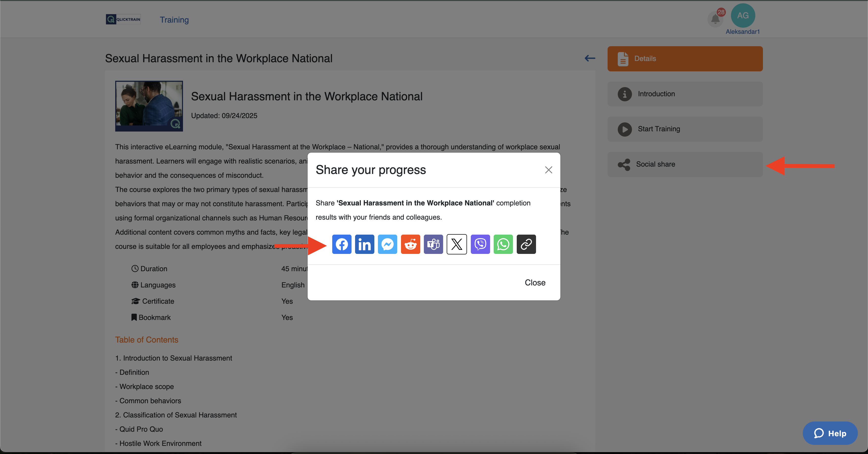Go to the Training menu
Screen dimensions: 868x454
(174, 20)
